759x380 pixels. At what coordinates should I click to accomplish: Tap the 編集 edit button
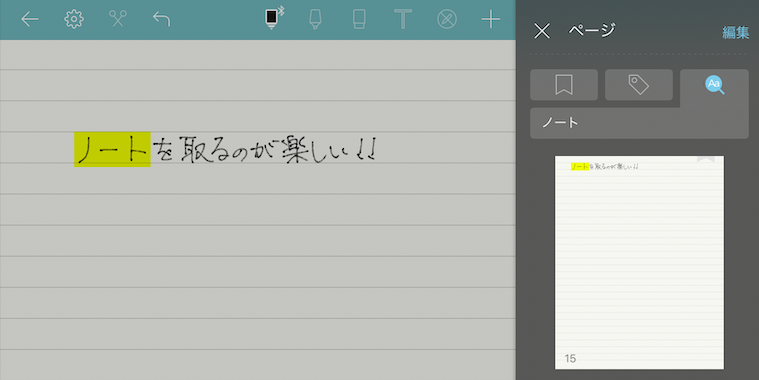click(735, 32)
